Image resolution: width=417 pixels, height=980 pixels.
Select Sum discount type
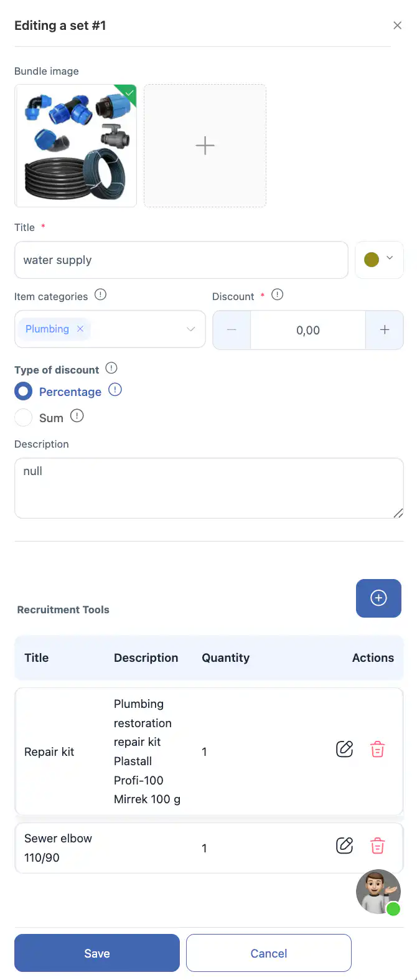(x=24, y=417)
